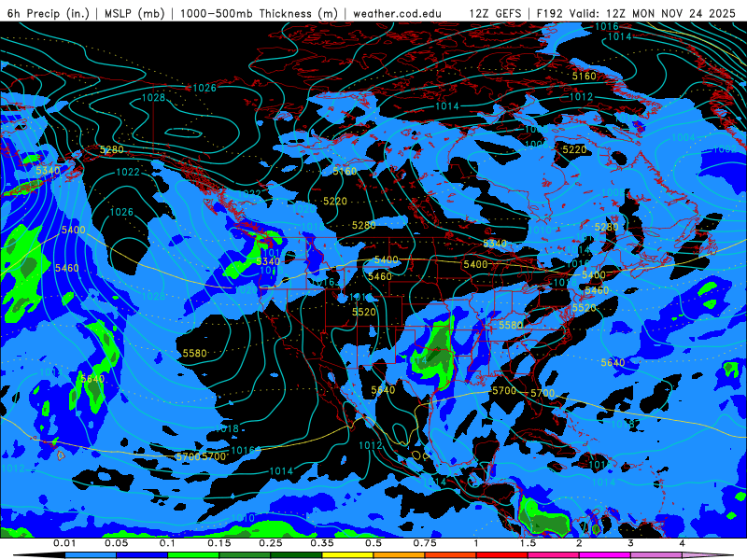
Task: Select the dark green 0.25–0.35 legend swatch
Action: [296, 555]
